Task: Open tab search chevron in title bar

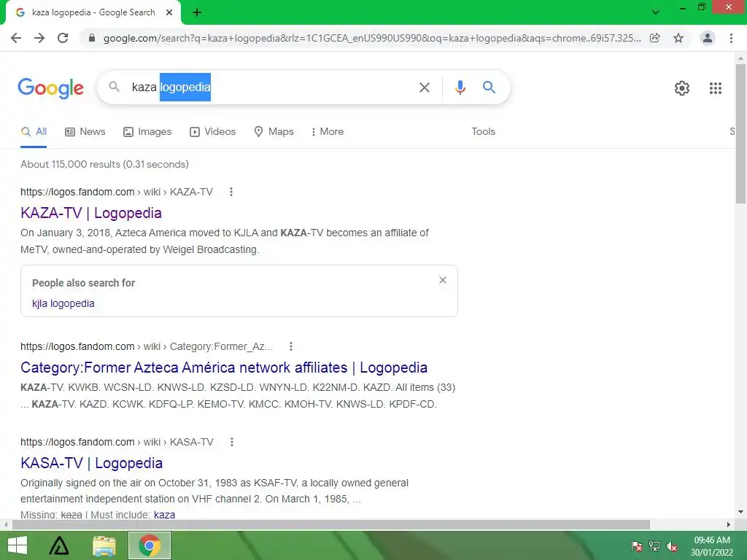Action: (x=656, y=12)
